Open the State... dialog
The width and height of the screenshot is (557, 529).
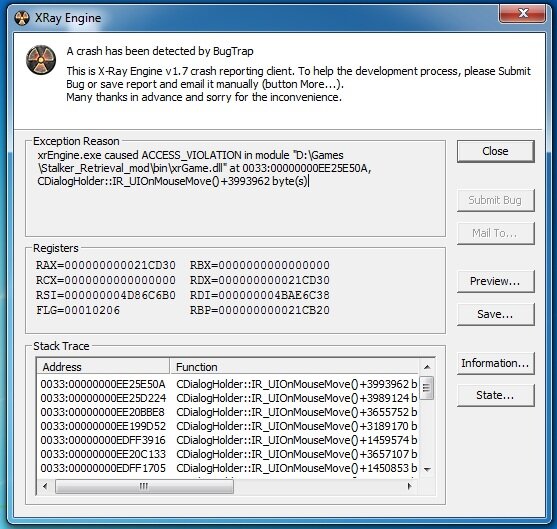496,395
